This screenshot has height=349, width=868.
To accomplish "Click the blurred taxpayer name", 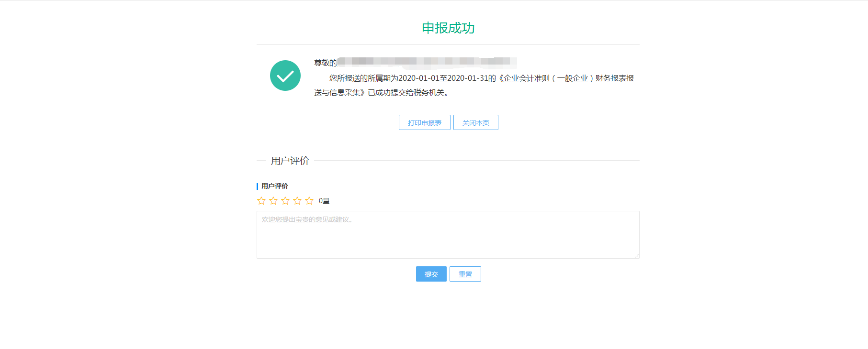I will point(426,61).
